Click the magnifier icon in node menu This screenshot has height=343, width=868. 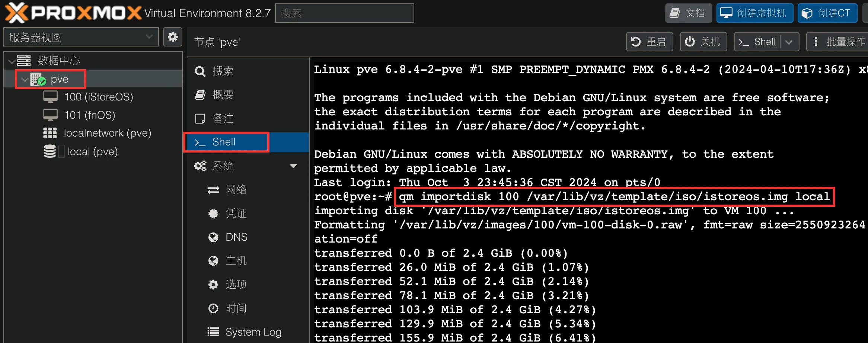200,71
